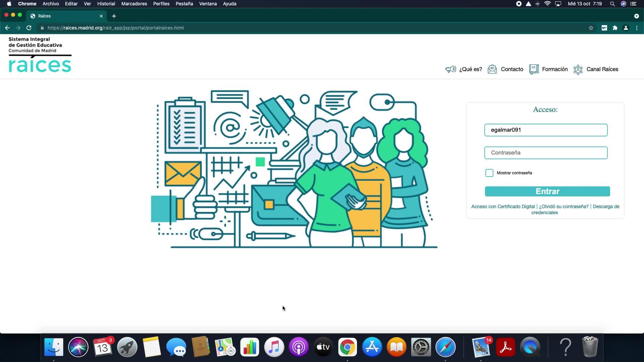Bookmark this page with the star icon
The height and width of the screenshot is (362, 644).
point(591,28)
